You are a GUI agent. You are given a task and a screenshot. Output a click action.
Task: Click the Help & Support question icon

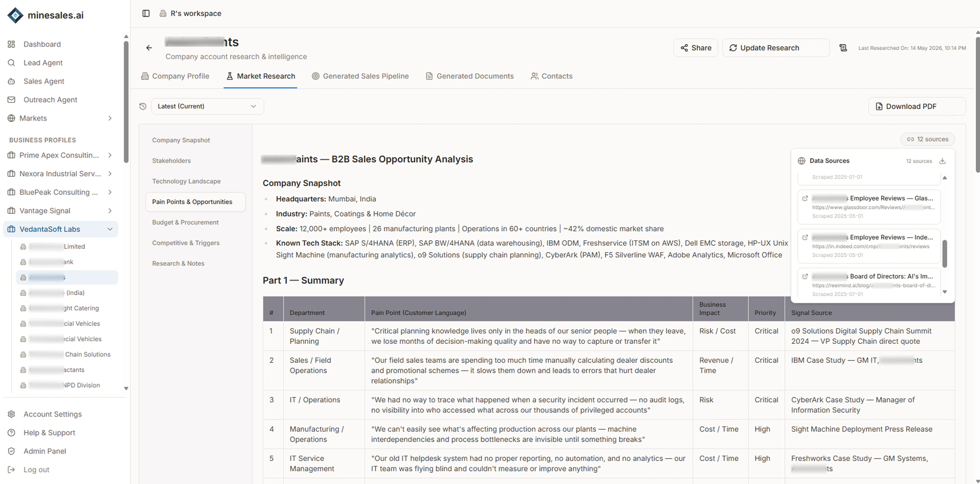11,433
